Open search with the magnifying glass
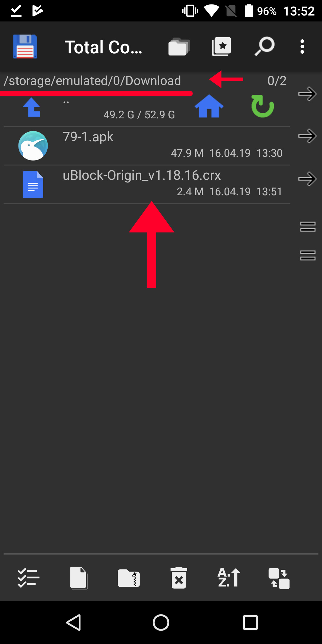This screenshot has width=322, height=644. tap(264, 46)
